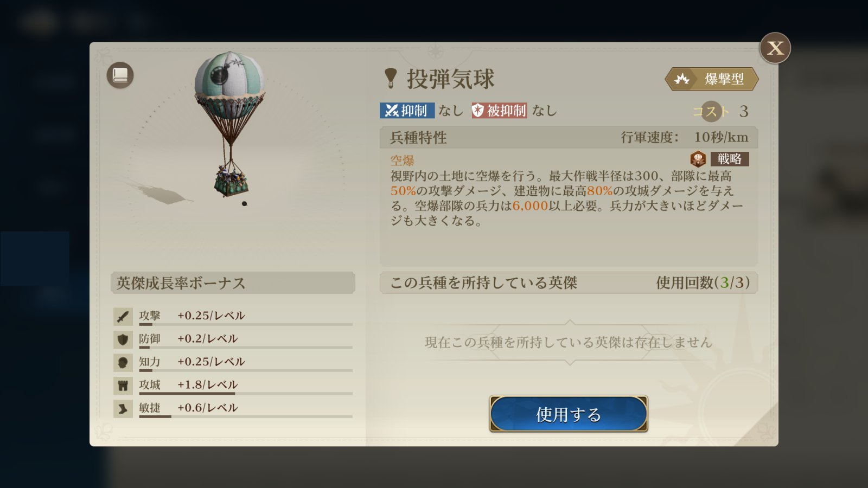This screenshot has width=868, height=488.
Task: Click the 使用回数(3/3) counter
Action: [x=703, y=282]
